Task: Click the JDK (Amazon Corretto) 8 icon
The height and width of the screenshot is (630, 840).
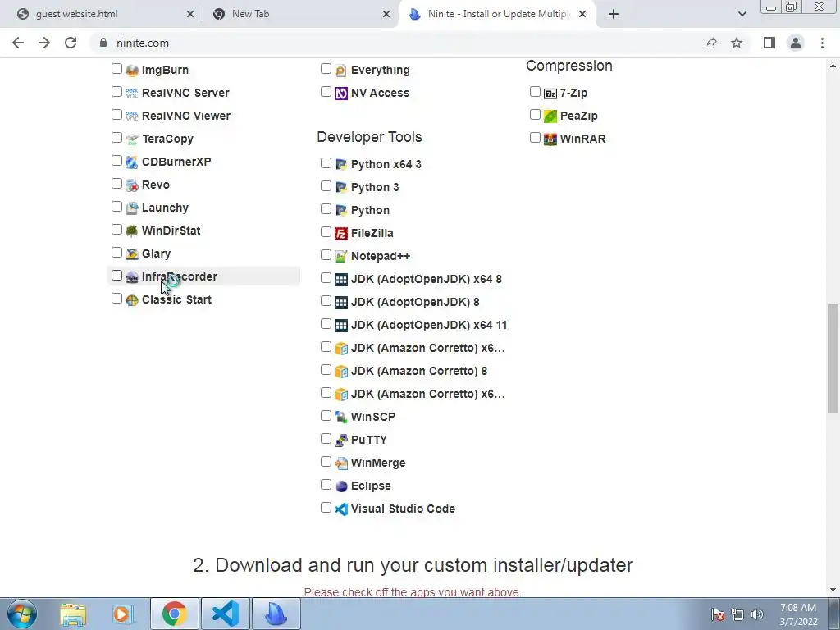Action: [340, 372]
